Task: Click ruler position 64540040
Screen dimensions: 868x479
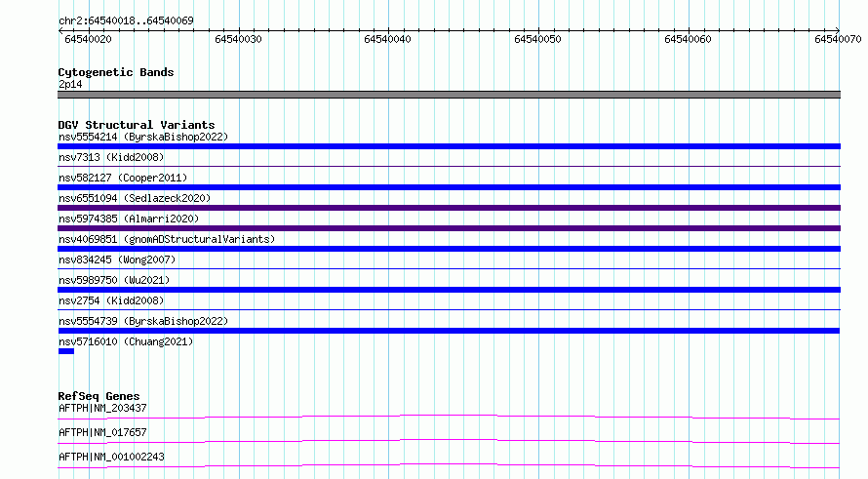Action: pos(387,39)
